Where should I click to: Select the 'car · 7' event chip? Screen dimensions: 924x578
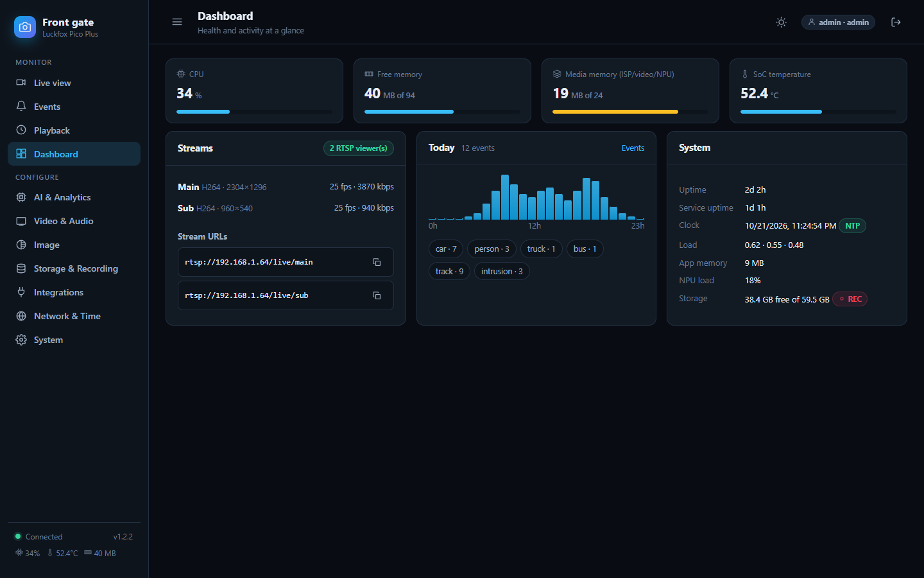446,249
